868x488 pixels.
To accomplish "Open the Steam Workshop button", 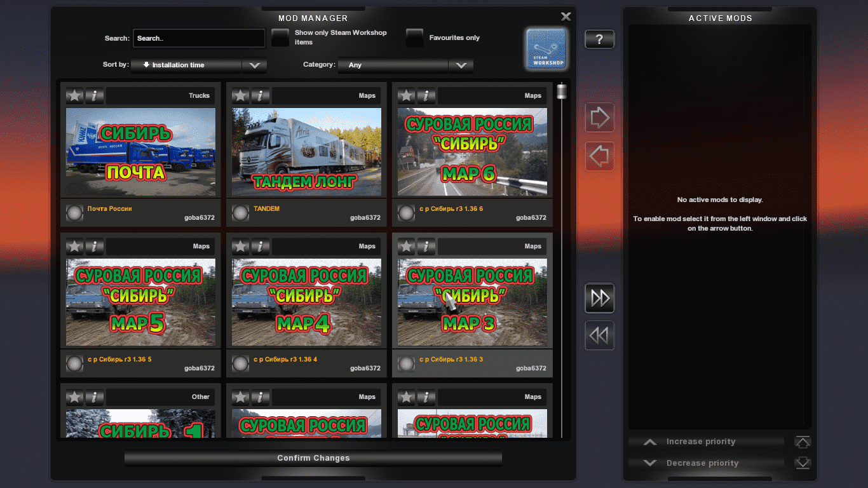I will coord(546,48).
